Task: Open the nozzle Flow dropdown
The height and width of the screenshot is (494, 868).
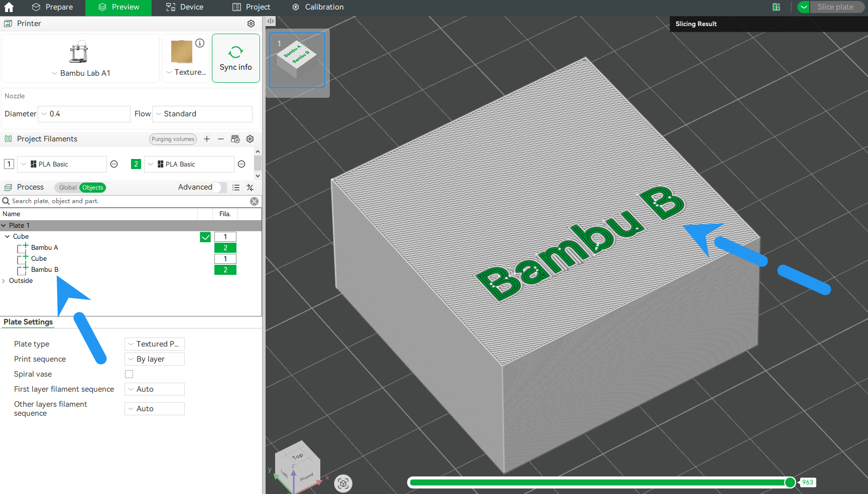Action: tap(202, 114)
